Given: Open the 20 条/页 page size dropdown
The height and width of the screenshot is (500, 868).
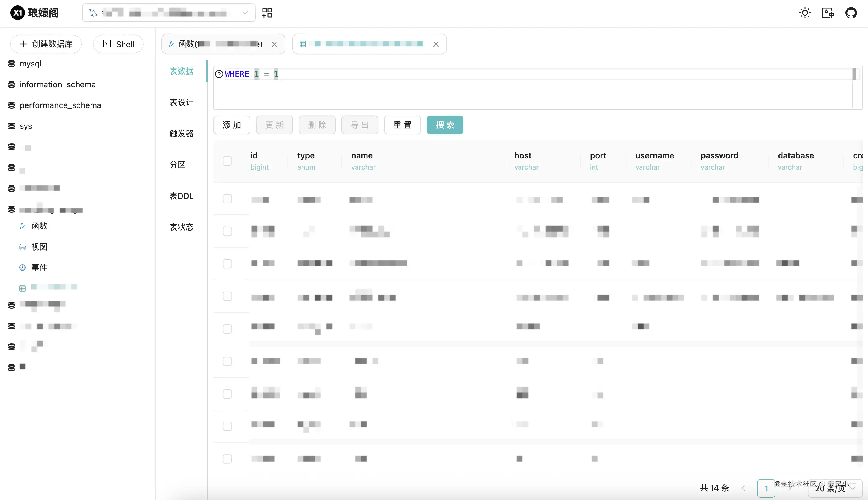Looking at the screenshot, I should tap(835, 488).
